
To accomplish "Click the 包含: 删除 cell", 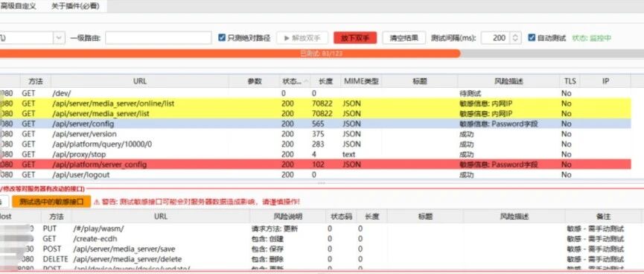I will point(267,259).
